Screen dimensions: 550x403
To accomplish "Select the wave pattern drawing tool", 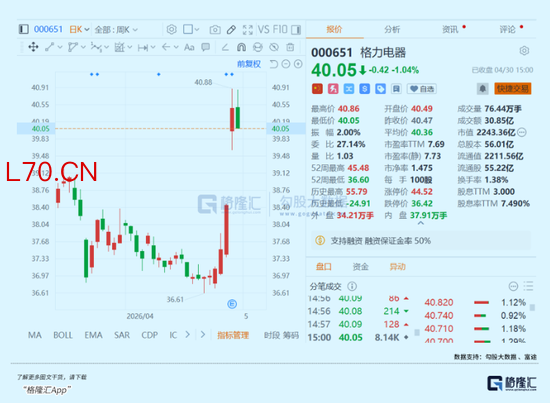I will [x=96, y=47].
